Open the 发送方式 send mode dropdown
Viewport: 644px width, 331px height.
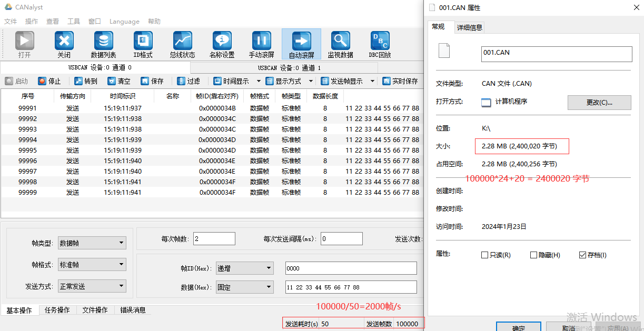tap(92, 286)
